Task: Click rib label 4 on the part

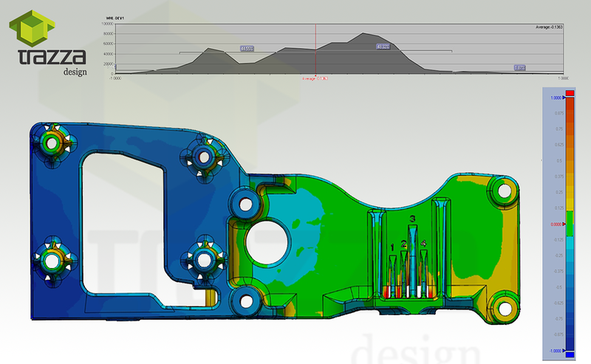Action: click(423, 244)
